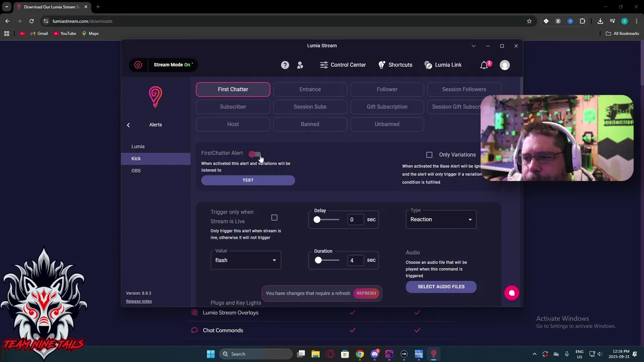Open Chrome apps grid in bookmarks bar
644x362 pixels.
coord(7,34)
